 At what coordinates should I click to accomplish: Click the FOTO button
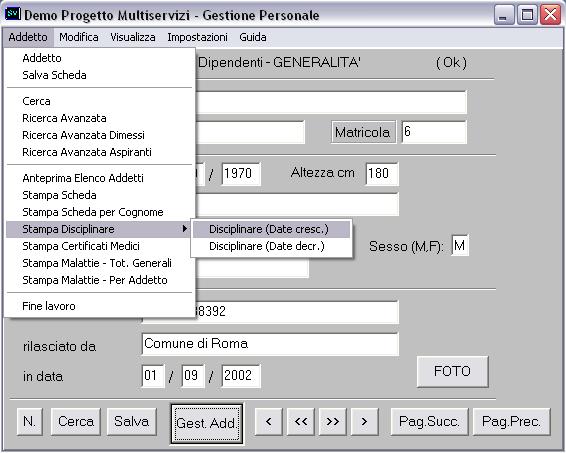tap(452, 371)
